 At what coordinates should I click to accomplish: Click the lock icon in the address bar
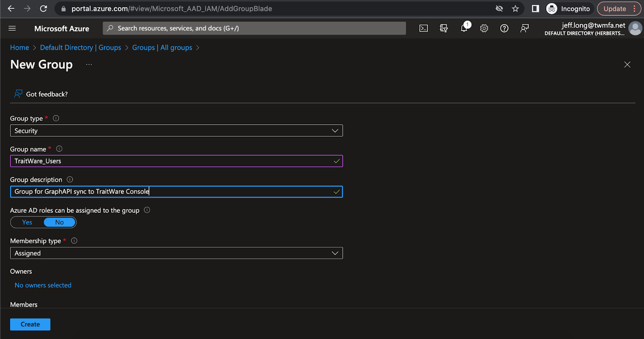63,8
